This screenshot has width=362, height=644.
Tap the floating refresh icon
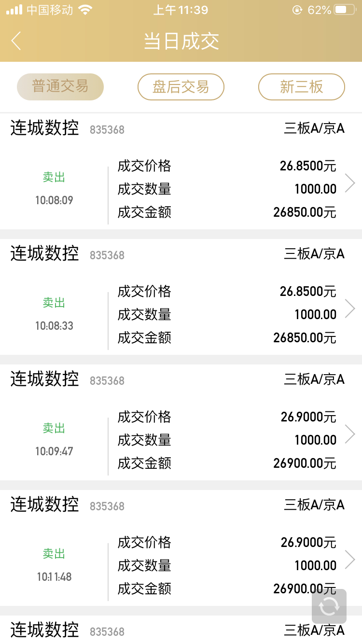pos(329,606)
